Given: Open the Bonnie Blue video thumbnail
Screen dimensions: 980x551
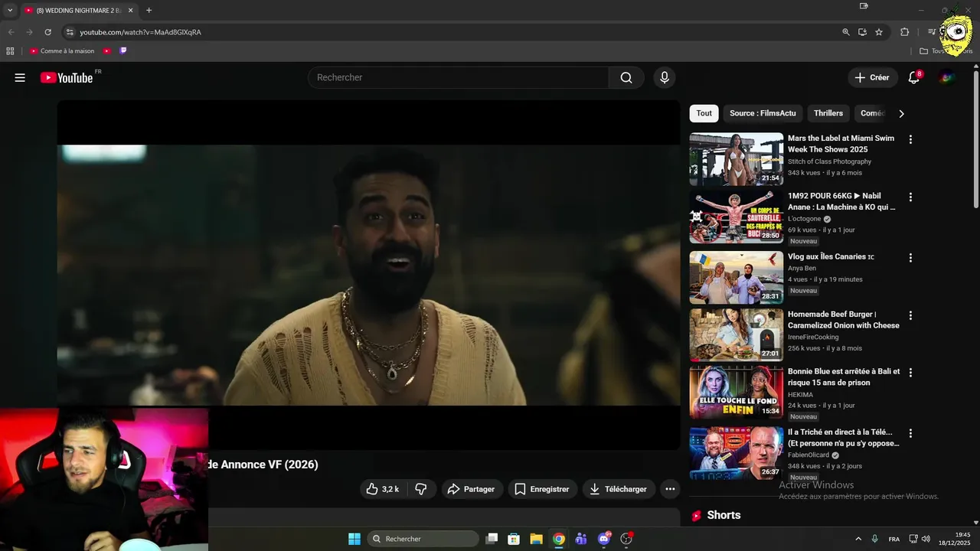Looking at the screenshot, I should pos(737,393).
